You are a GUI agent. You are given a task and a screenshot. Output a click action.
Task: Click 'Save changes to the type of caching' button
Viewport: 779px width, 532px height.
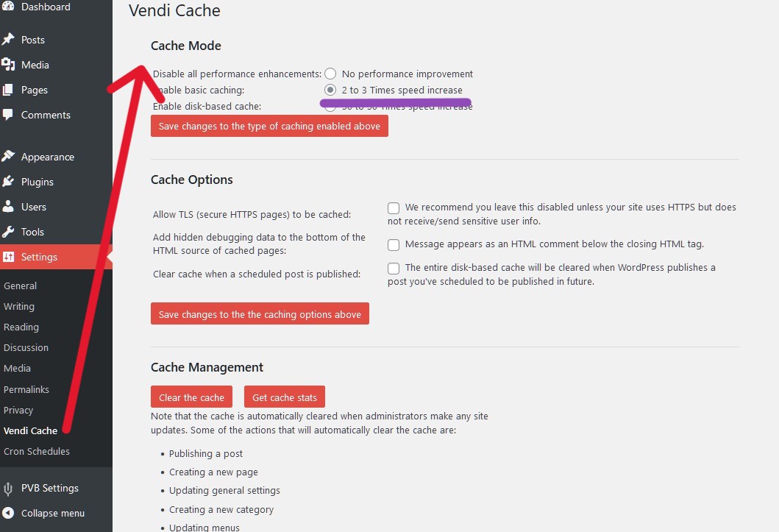[269, 126]
